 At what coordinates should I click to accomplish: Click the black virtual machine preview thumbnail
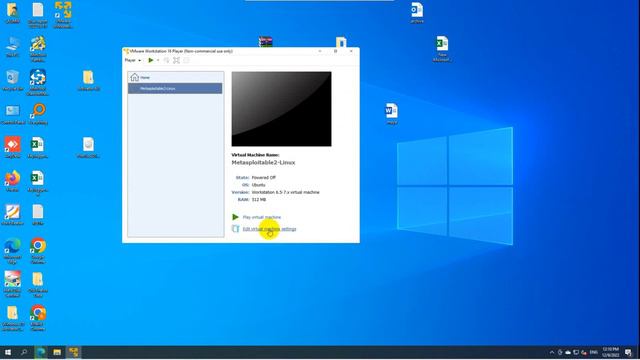click(281, 109)
